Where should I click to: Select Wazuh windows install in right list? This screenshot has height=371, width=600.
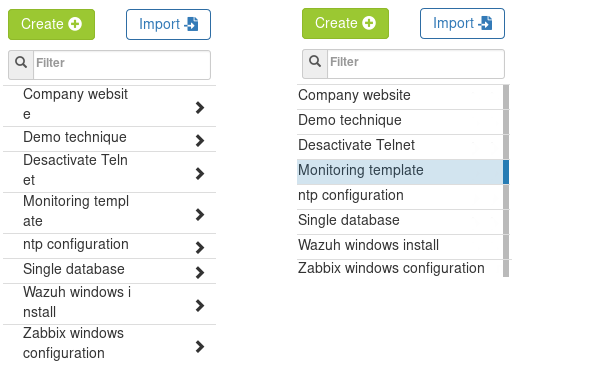(400, 247)
